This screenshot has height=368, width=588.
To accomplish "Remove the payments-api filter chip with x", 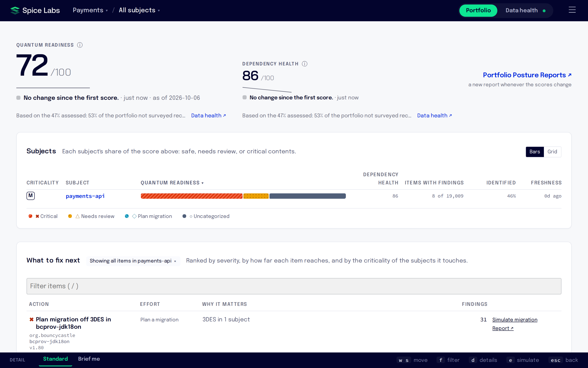I will (x=175, y=261).
